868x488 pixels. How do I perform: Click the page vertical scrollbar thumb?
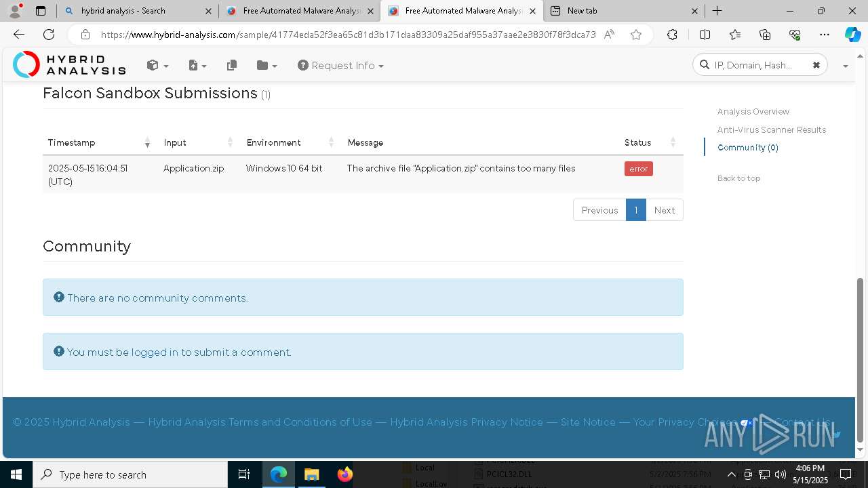coord(861,359)
